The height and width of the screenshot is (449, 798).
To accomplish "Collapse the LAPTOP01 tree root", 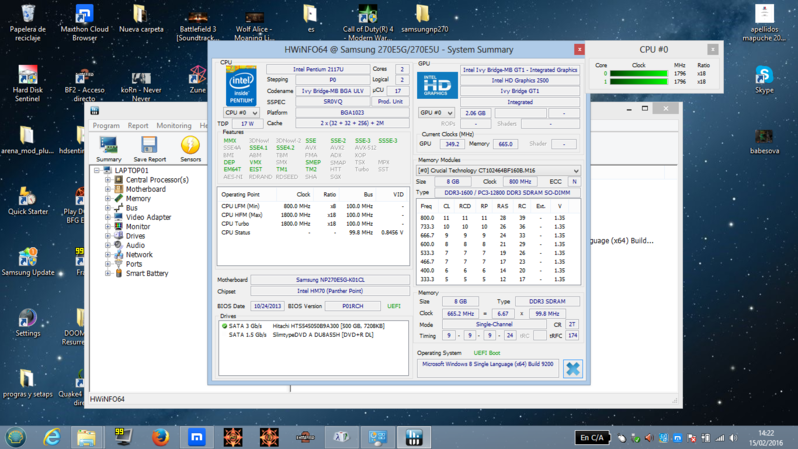I will (x=97, y=171).
